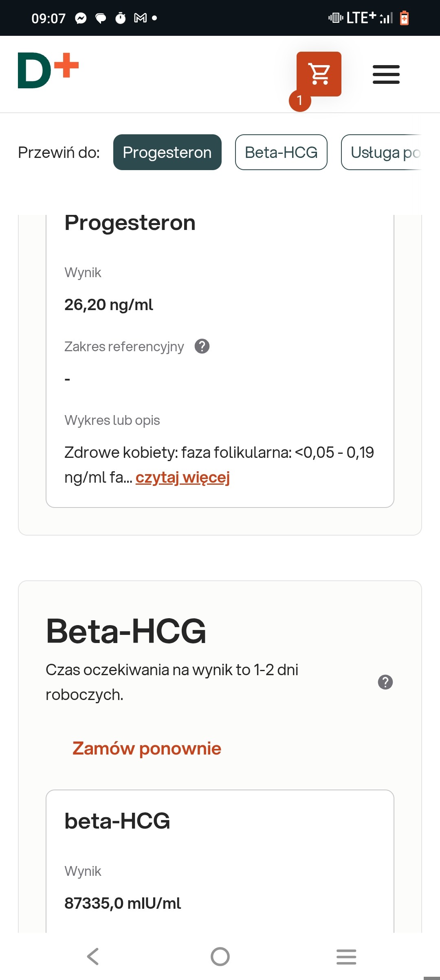Click the Beta-HCG waiting time help icon
Image resolution: width=440 pixels, height=980 pixels.
click(x=385, y=682)
